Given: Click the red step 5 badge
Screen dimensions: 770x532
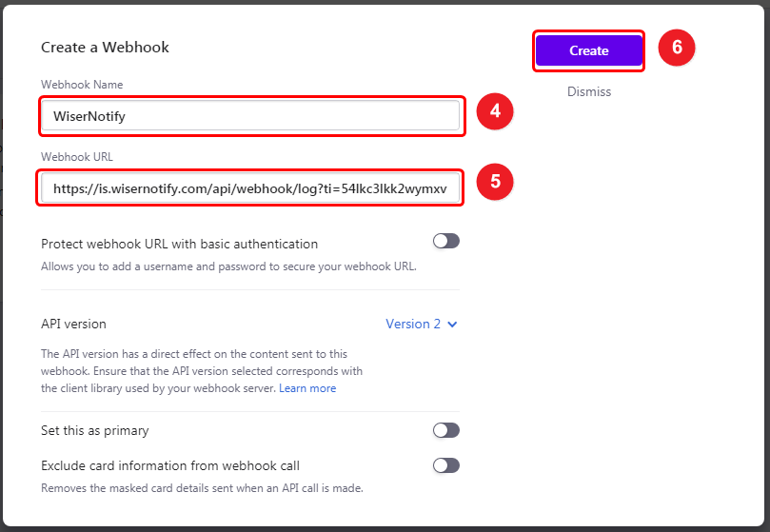Looking at the screenshot, I should 495,182.
